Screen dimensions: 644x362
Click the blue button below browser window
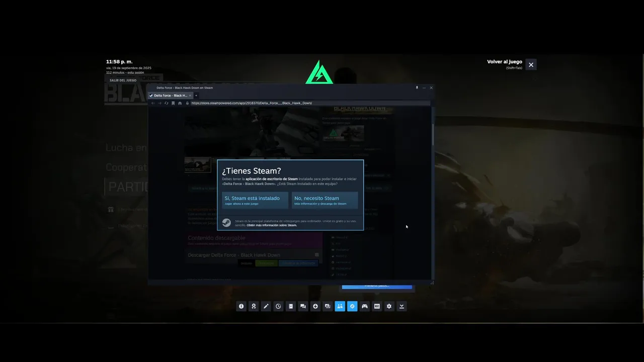pos(377,286)
